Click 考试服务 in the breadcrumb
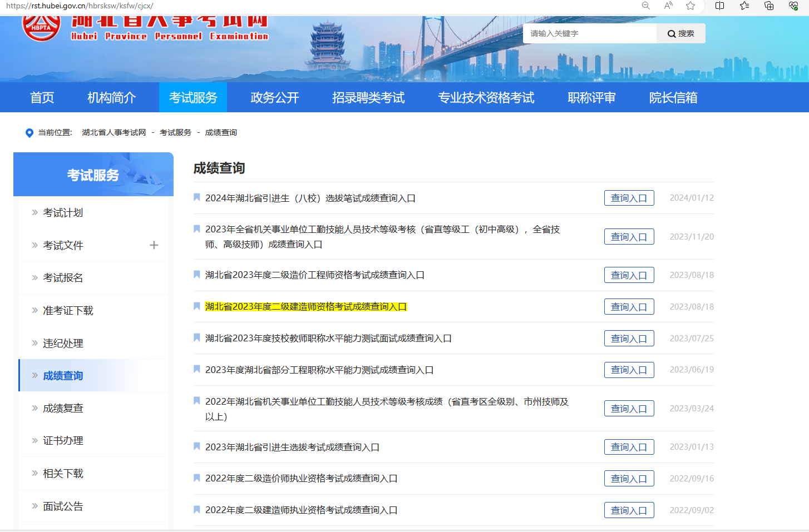This screenshot has width=809, height=532. [175, 132]
